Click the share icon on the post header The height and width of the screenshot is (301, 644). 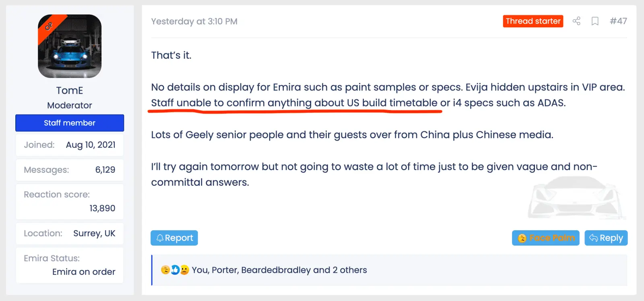(576, 21)
